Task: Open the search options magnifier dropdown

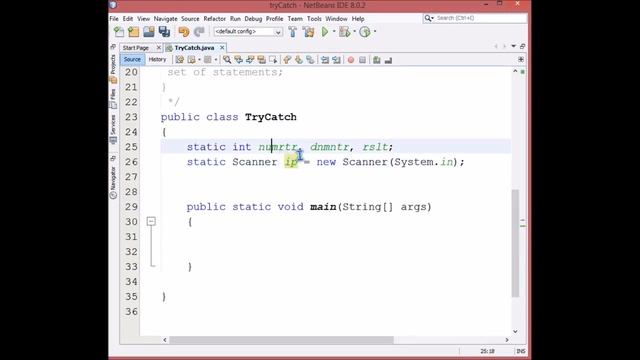Action: tap(429, 18)
